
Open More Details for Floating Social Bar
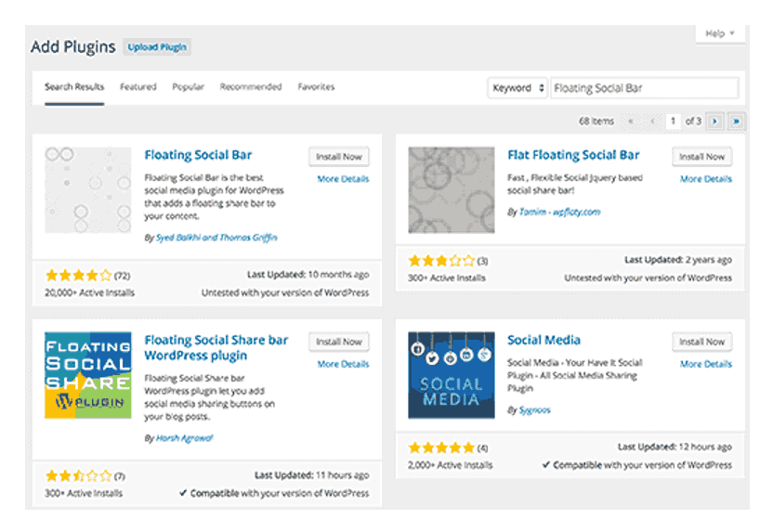(x=343, y=179)
